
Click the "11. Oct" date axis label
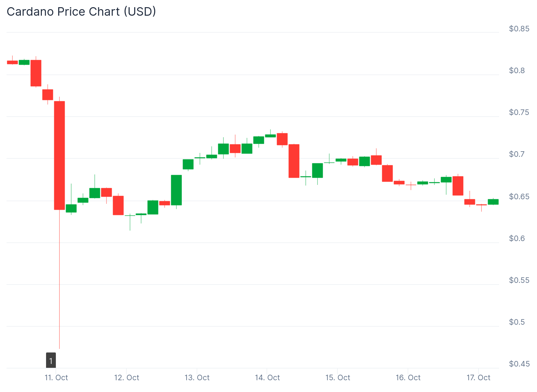click(56, 378)
